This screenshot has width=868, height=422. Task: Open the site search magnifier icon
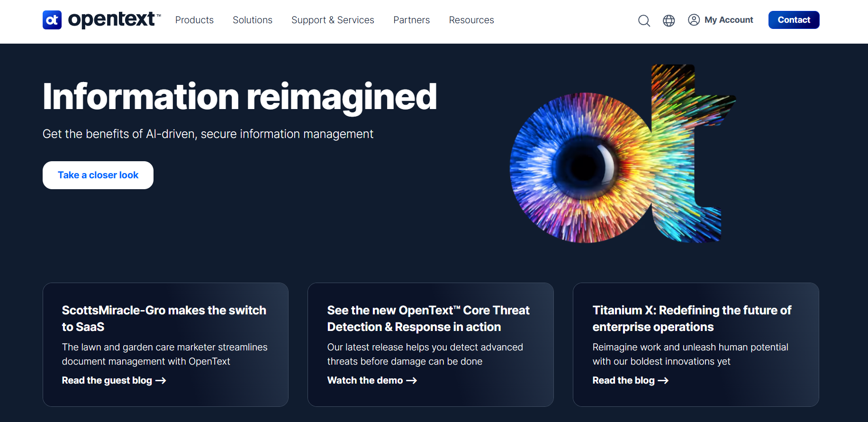coord(644,20)
